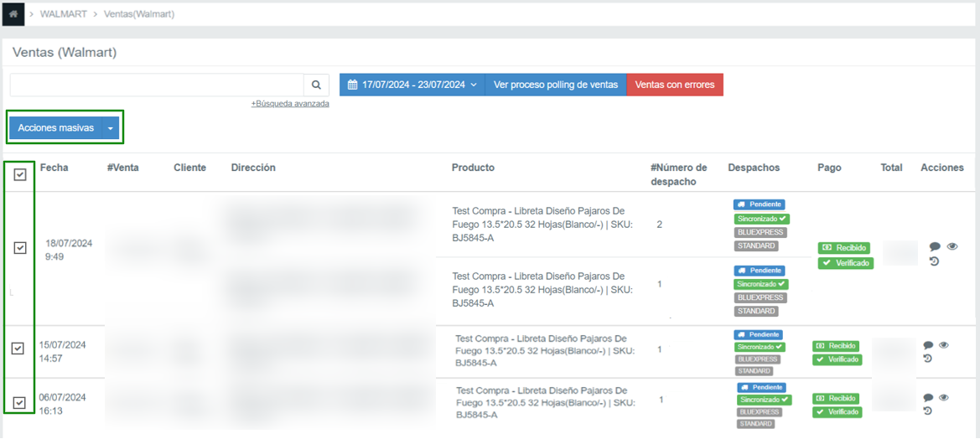Open the +Búsqueda avanzada link
The width and height of the screenshot is (980, 439).
tap(290, 104)
